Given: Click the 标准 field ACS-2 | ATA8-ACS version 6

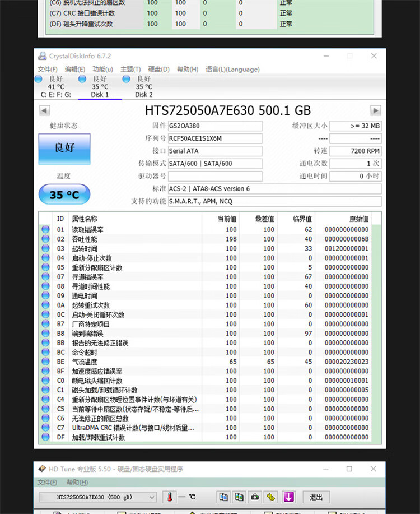Looking at the screenshot, I should (x=274, y=189).
